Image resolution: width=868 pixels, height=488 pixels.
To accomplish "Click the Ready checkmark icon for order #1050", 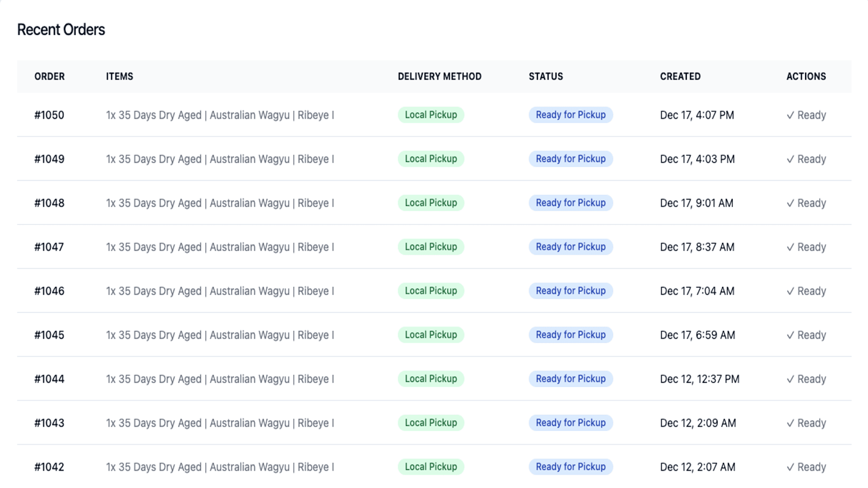I will click(792, 115).
